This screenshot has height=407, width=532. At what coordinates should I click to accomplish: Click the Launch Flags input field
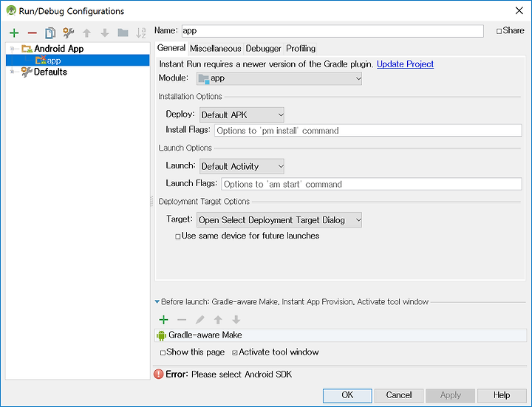372,184
